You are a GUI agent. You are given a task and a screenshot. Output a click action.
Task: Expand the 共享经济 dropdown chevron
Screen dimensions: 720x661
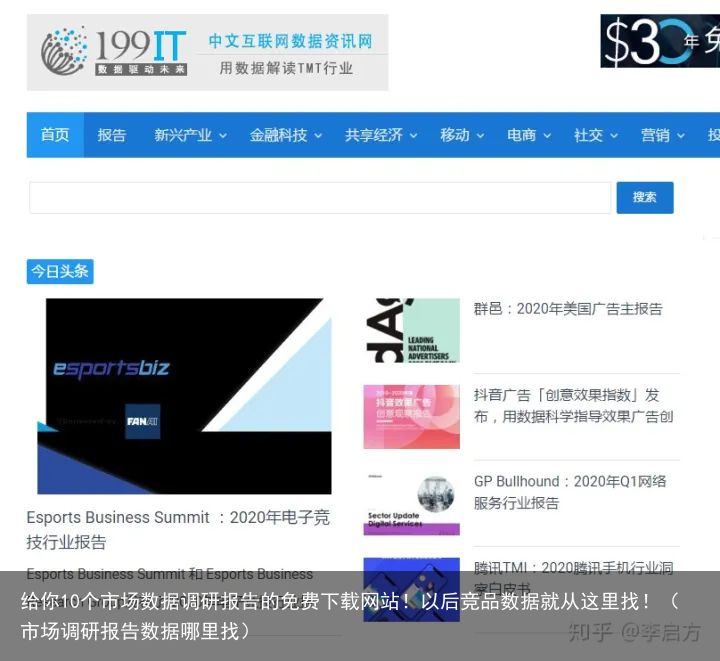[x=413, y=136]
